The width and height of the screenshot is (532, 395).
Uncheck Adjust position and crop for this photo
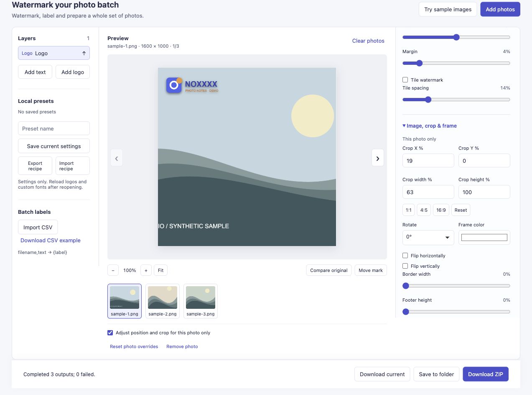[110, 333]
